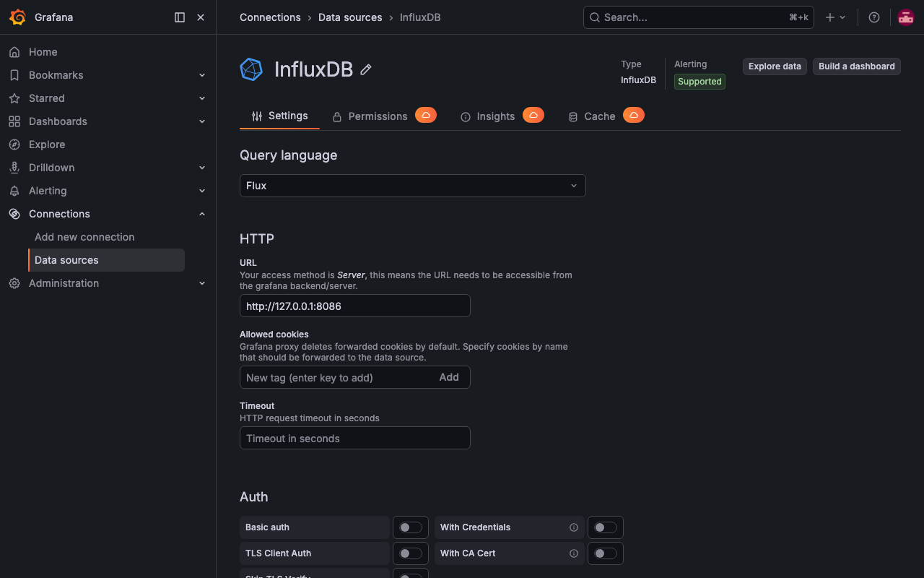Image resolution: width=924 pixels, height=578 pixels.
Task: Turn on the TLS Client Auth switch
Action: tap(411, 553)
